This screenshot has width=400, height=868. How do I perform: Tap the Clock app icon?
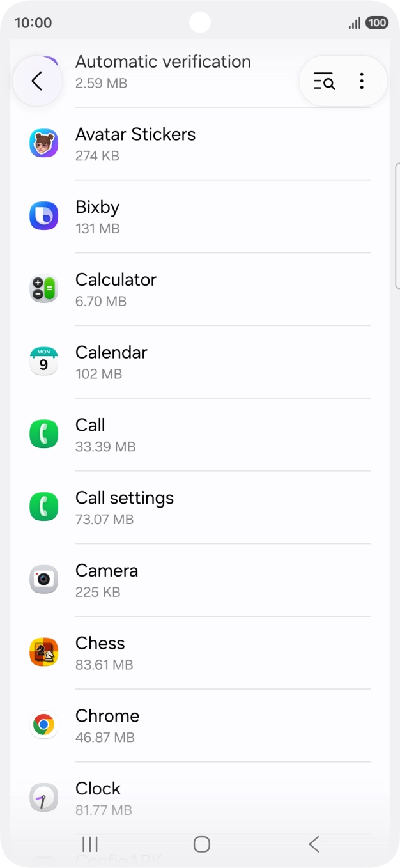[43, 797]
